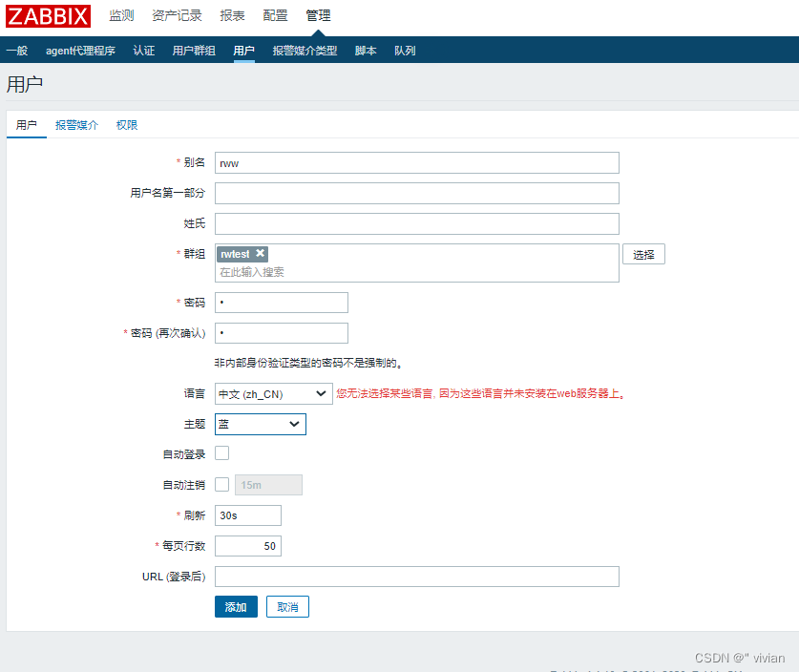
Task: Go to agent代理程序 submenu
Action: tap(80, 51)
